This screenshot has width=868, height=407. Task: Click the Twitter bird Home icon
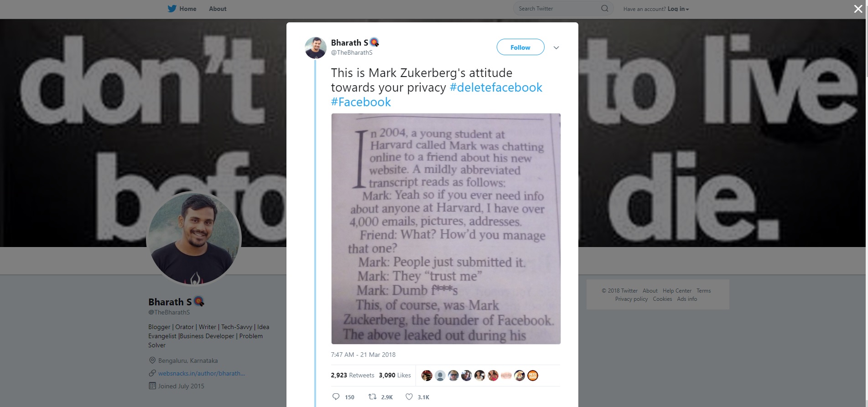click(172, 9)
